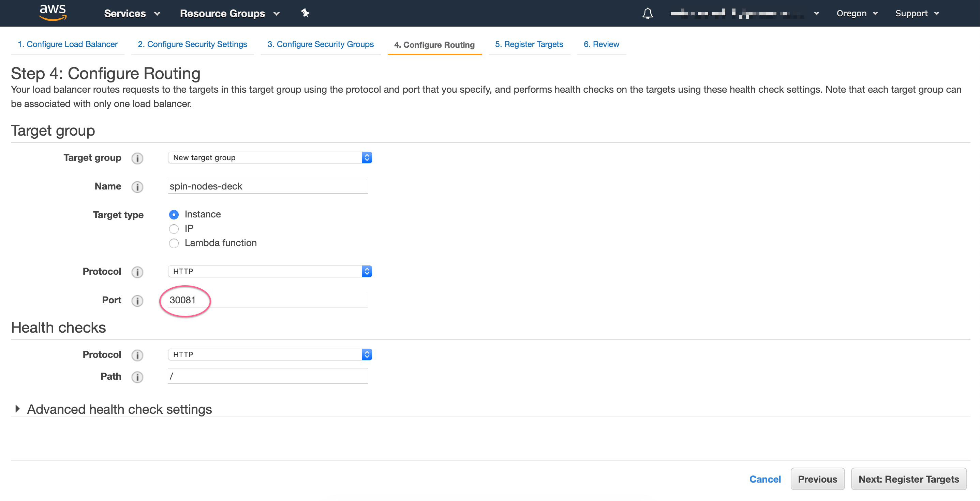Click info icon beside Port field
This screenshot has width=980, height=501.
(x=137, y=301)
